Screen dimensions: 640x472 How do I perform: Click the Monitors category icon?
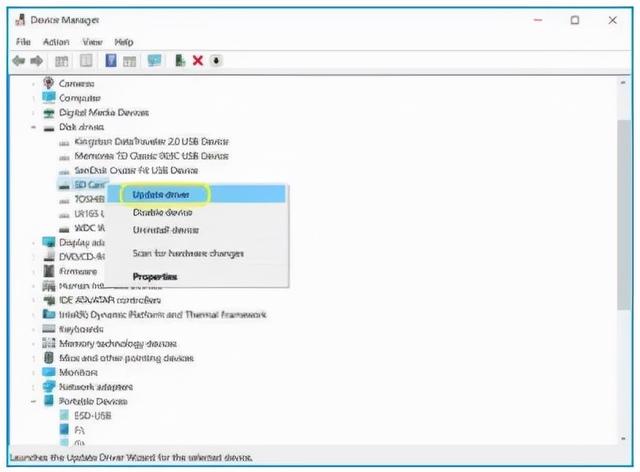tap(49, 372)
